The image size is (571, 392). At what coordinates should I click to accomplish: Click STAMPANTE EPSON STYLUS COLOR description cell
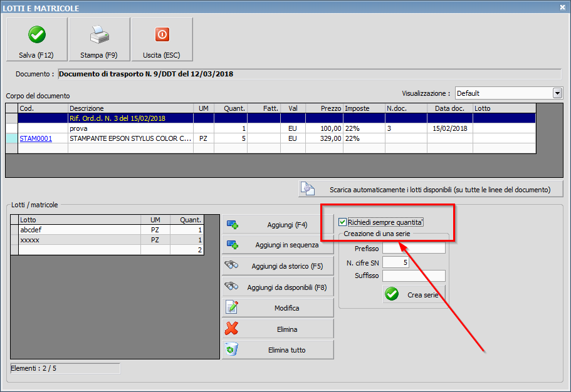[x=131, y=138]
